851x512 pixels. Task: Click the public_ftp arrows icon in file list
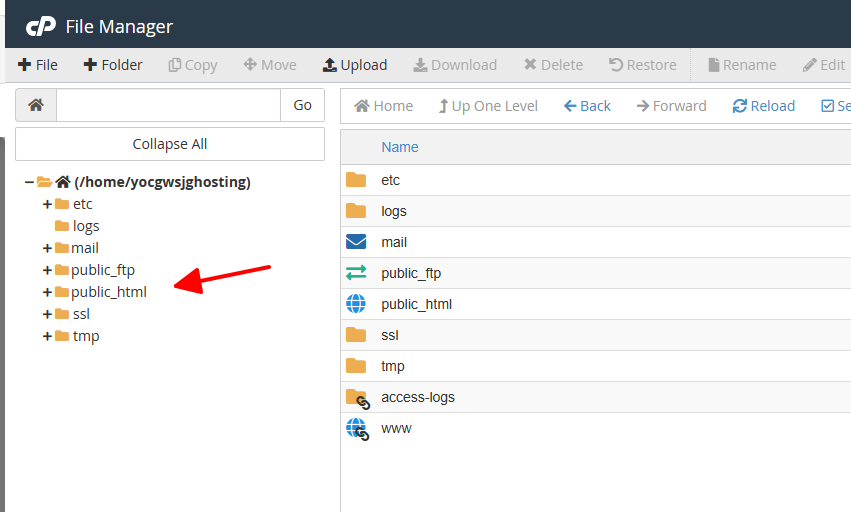356,273
